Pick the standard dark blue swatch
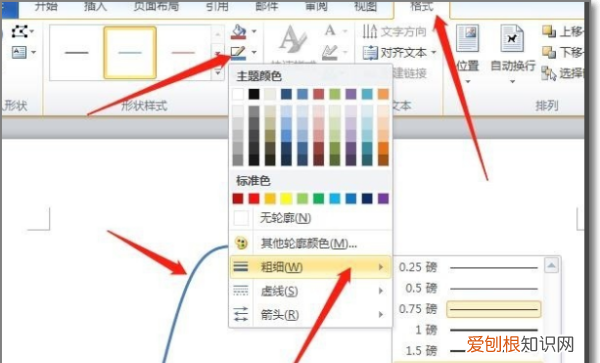This screenshot has height=363, width=600. click(367, 199)
